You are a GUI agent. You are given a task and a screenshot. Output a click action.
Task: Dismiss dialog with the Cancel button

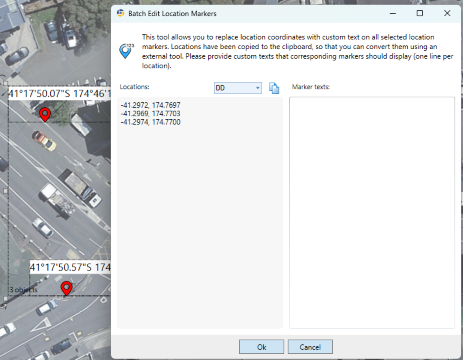click(x=310, y=347)
